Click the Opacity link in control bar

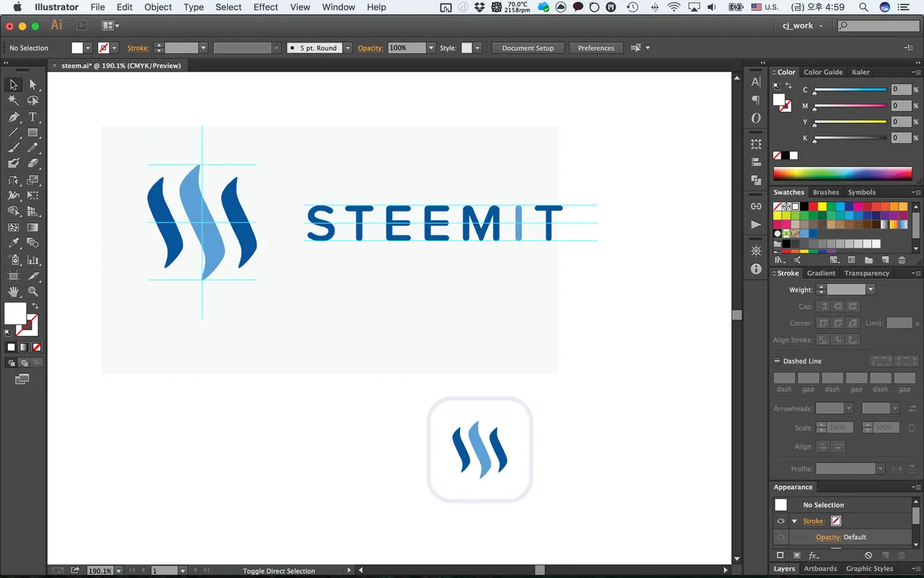pyautogui.click(x=370, y=48)
